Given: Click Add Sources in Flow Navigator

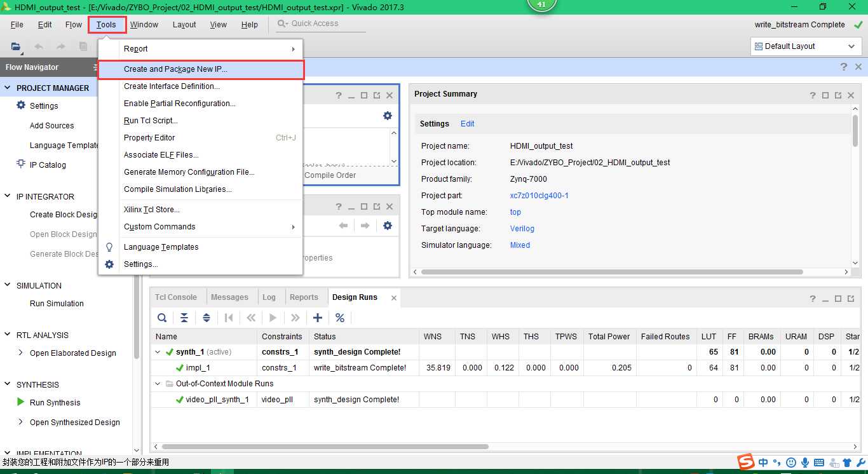Looking at the screenshot, I should pos(51,126).
